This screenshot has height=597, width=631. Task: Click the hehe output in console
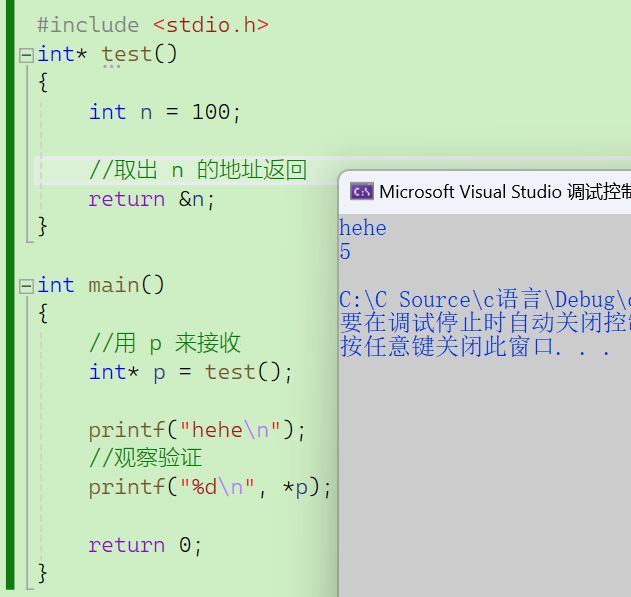[363, 228]
